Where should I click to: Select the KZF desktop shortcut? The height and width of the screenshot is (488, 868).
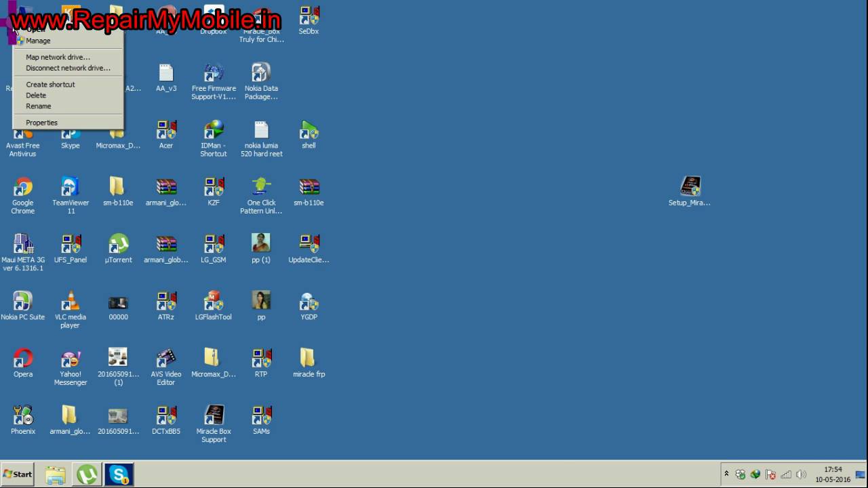(x=214, y=191)
